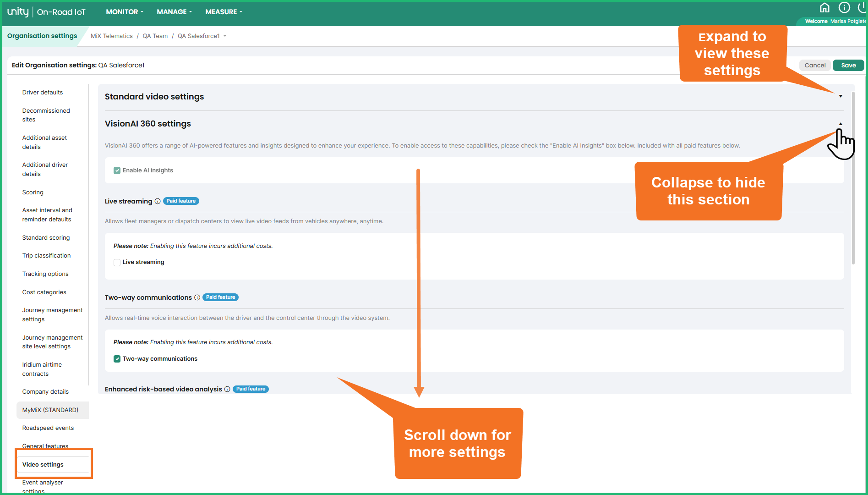Screen dimensions: 868x495
Task: Click the Cancel button
Action: pos(815,65)
